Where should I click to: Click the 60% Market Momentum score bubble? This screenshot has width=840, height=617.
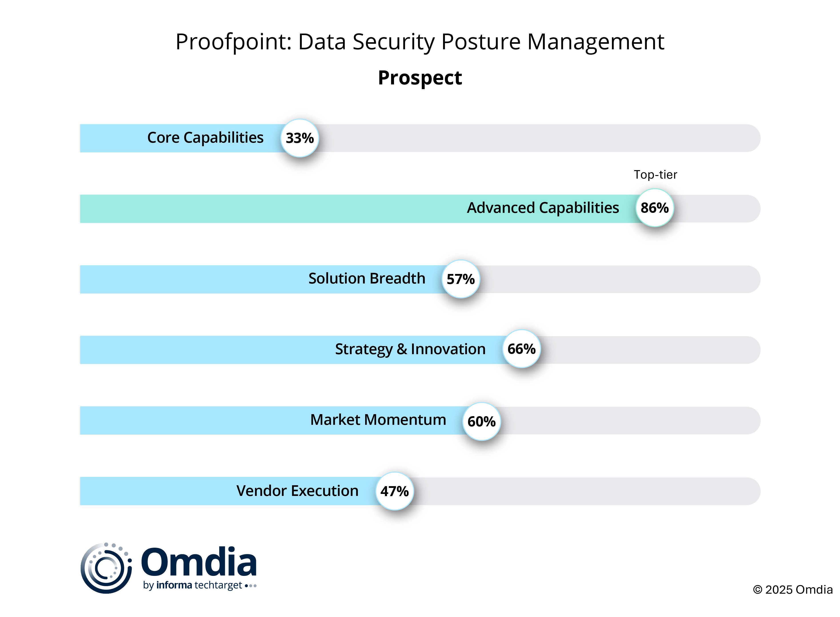click(481, 422)
